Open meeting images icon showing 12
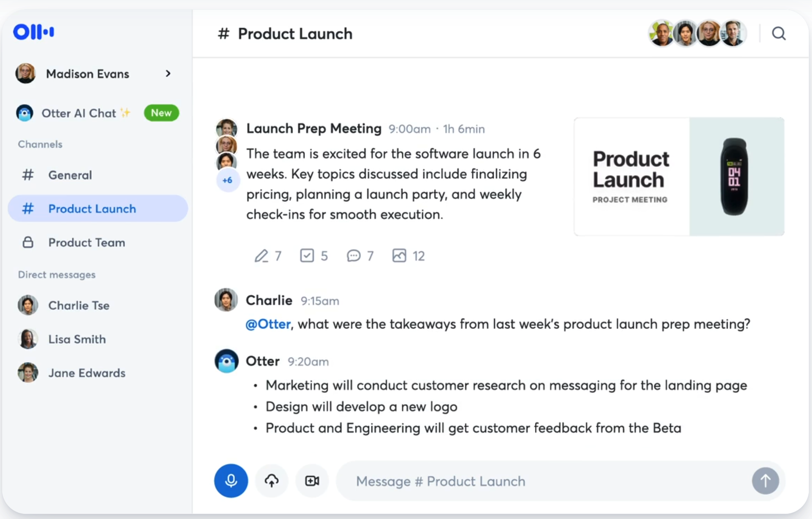Image resolution: width=812 pixels, height=519 pixels. [399, 256]
